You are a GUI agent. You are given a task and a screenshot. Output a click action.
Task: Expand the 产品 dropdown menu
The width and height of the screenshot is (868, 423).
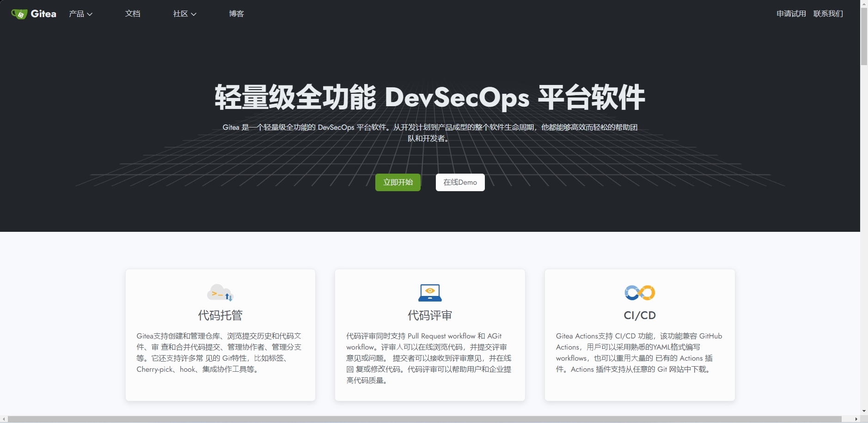pos(81,14)
